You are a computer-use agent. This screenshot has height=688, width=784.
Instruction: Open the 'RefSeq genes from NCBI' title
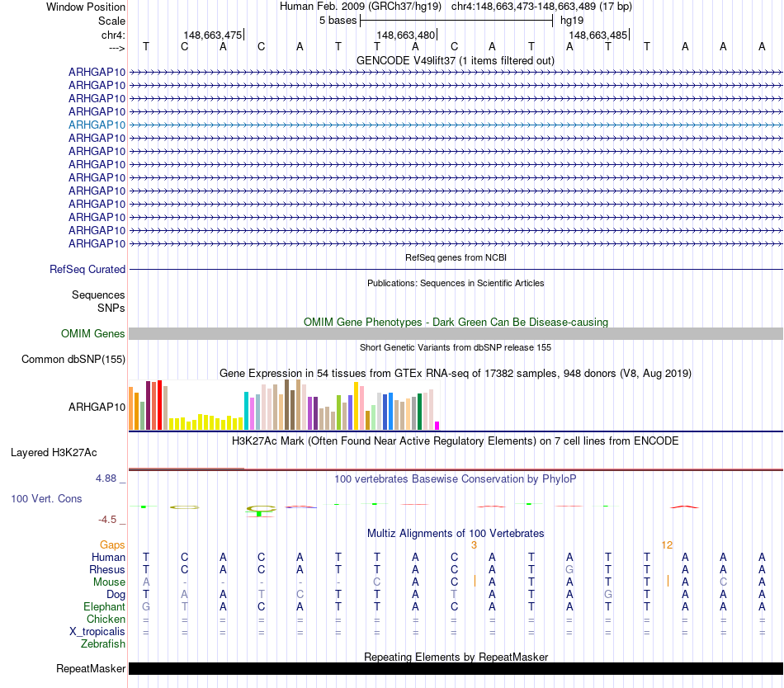(x=456, y=258)
